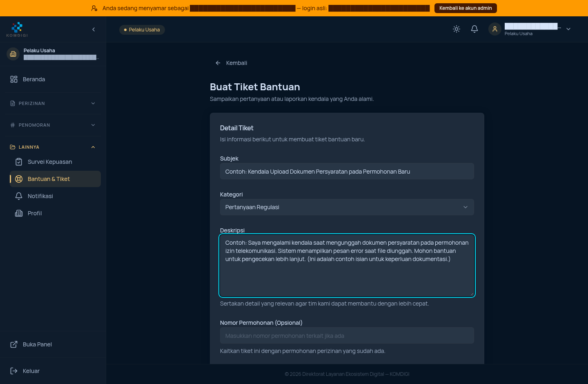Click the user avatar icon
Screen dimensions: 588x384
(495, 29)
